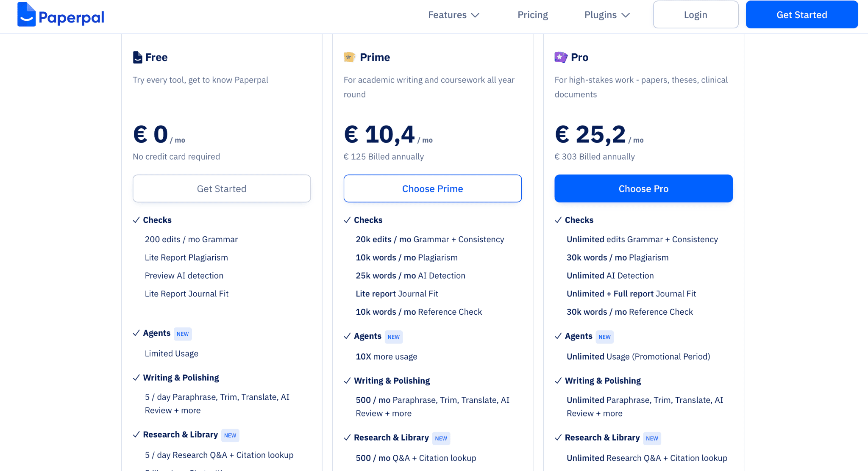Click '30k words / mo Reference Check'
868x471 pixels.
(x=629, y=312)
